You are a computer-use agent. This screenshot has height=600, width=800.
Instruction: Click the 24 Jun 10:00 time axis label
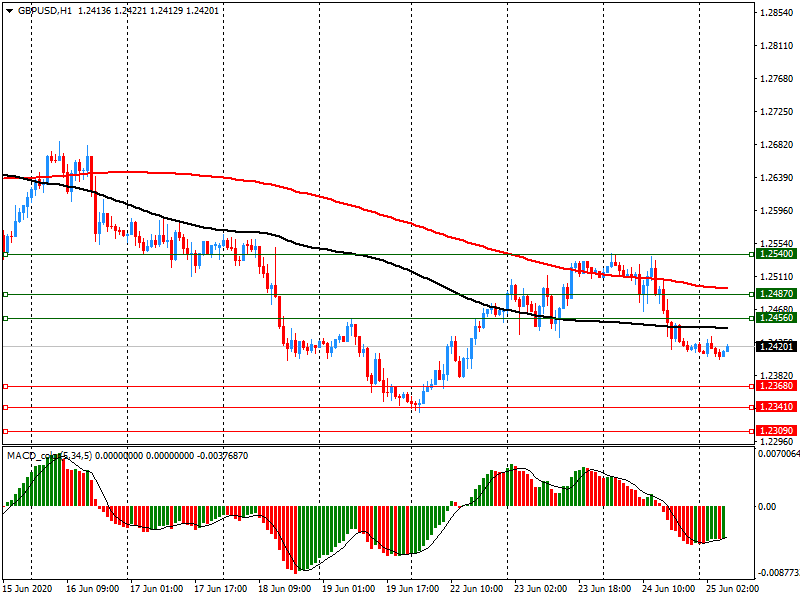[x=668, y=589]
